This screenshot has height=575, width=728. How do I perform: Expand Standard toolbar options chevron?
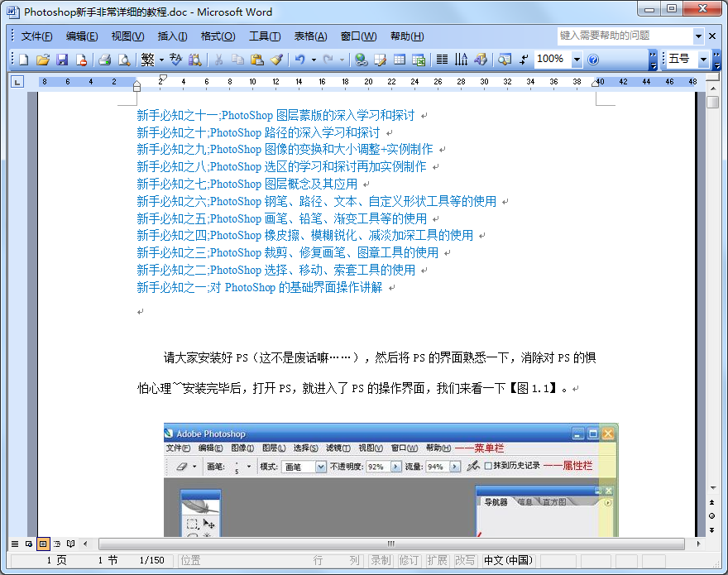(x=654, y=60)
